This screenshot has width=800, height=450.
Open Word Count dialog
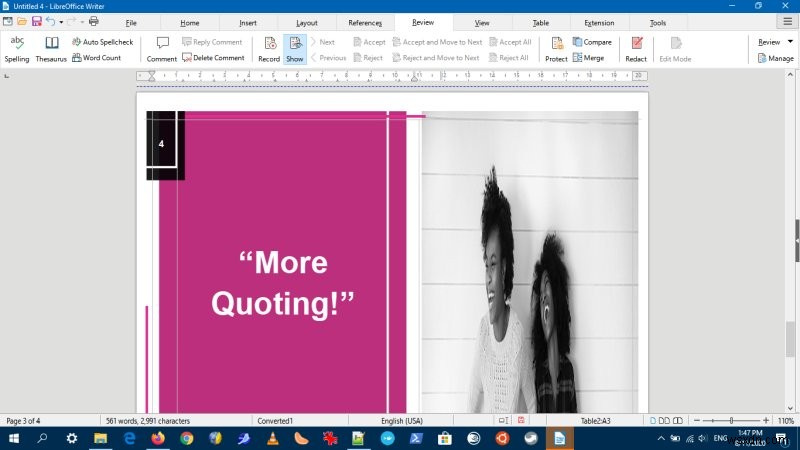96,58
